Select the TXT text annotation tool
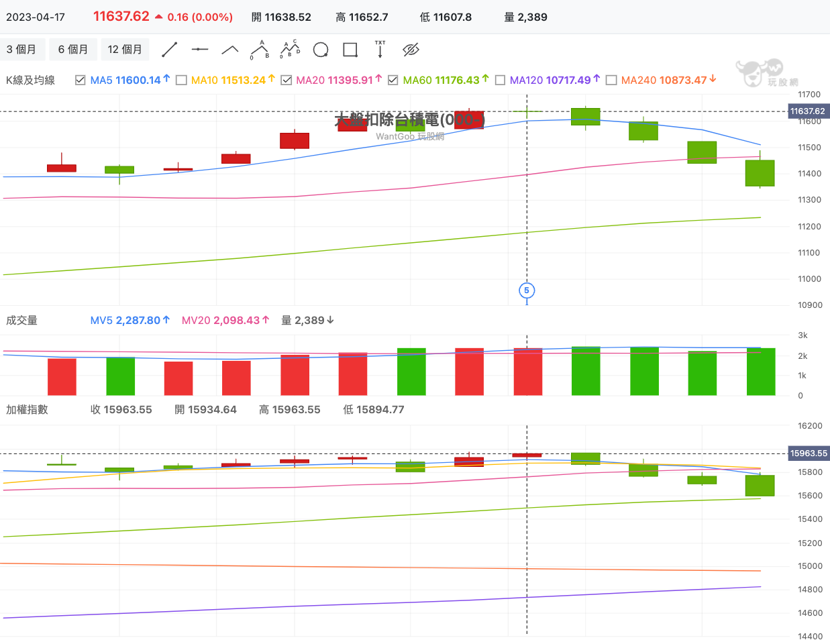This screenshot has width=830, height=644. (x=380, y=50)
